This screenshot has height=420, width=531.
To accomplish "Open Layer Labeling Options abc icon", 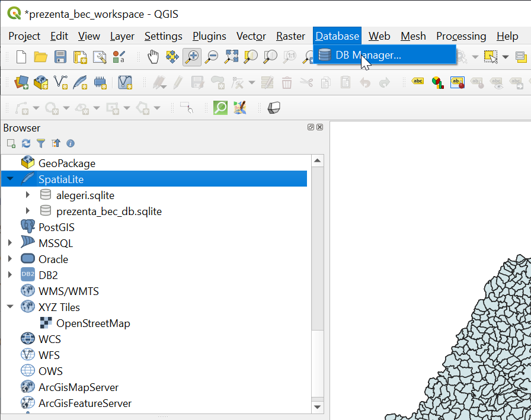I will point(418,81).
